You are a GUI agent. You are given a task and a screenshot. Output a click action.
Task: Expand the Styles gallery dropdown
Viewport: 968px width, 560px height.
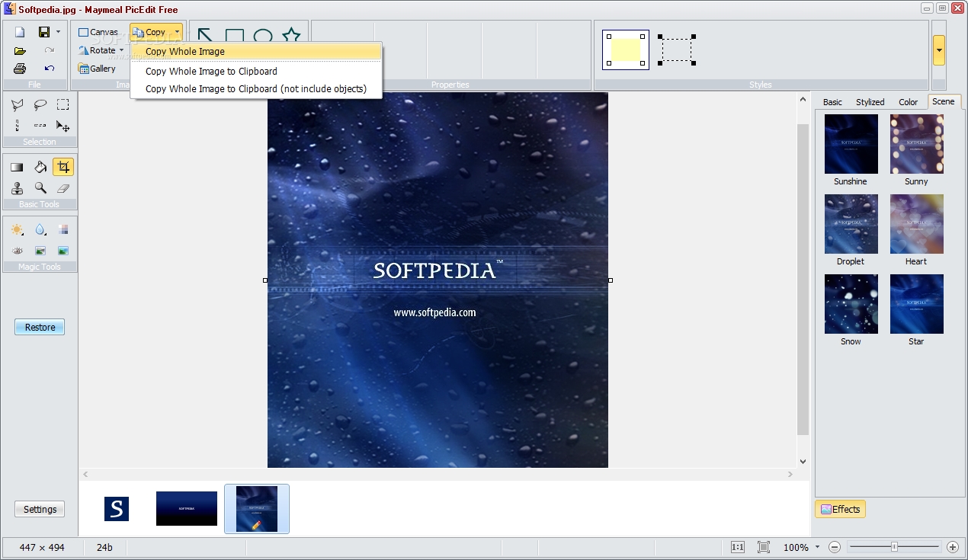pyautogui.click(x=939, y=50)
